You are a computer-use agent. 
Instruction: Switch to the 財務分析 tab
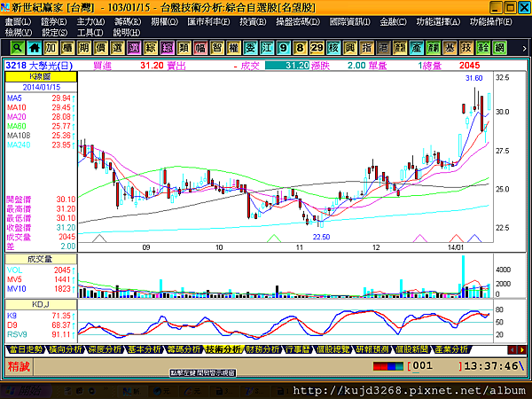point(262,349)
